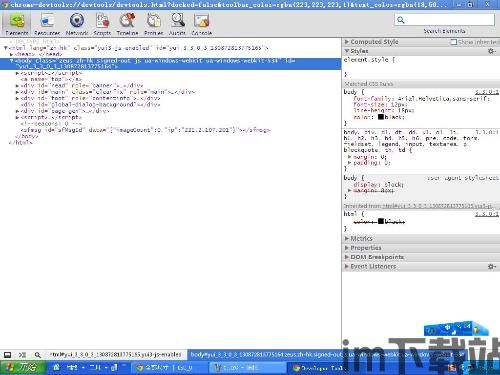Click the Search Elements input field
This screenshot has width=500, height=375.
[444, 20]
